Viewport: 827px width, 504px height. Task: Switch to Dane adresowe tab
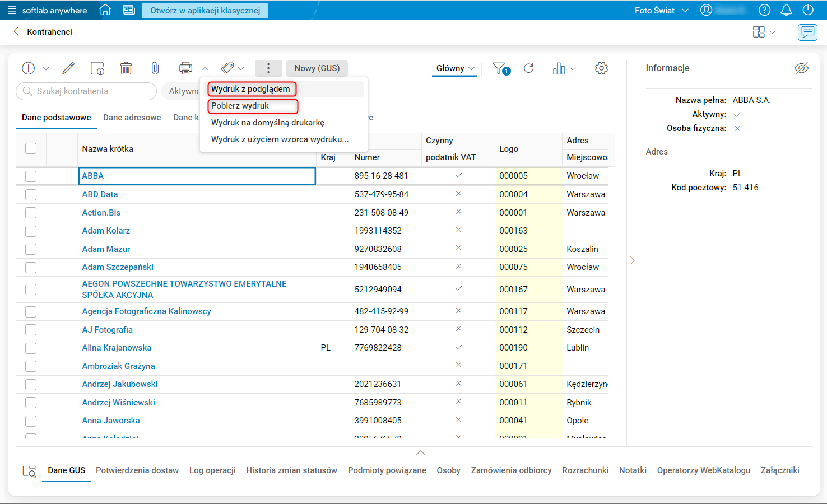[132, 118]
